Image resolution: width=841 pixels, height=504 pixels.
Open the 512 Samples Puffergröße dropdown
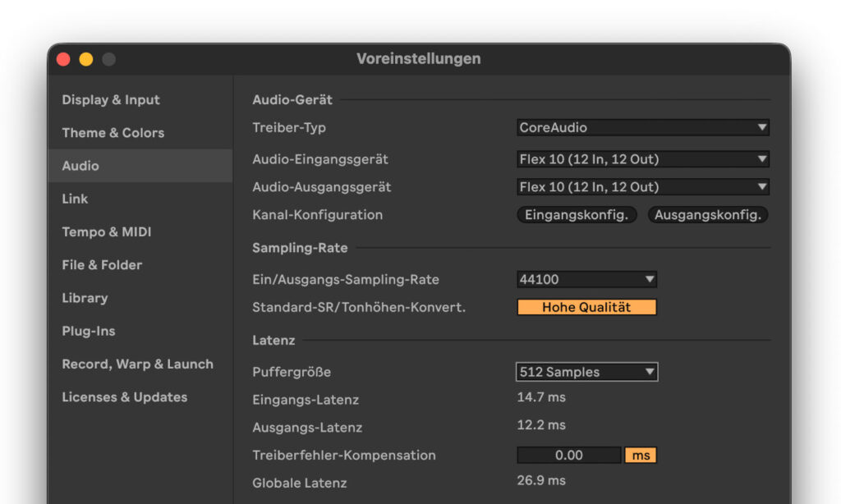click(x=586, y=372)
